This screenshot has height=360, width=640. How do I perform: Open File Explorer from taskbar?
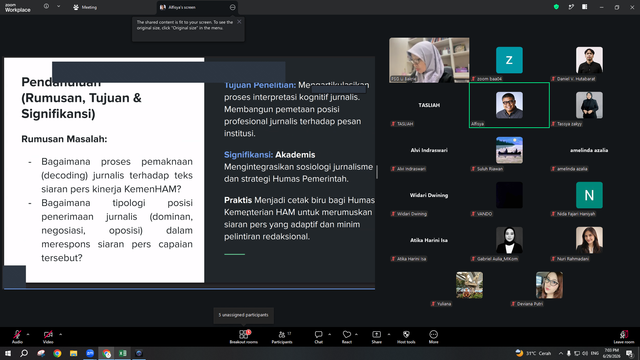pyautogui.click(x=73, y=353)
